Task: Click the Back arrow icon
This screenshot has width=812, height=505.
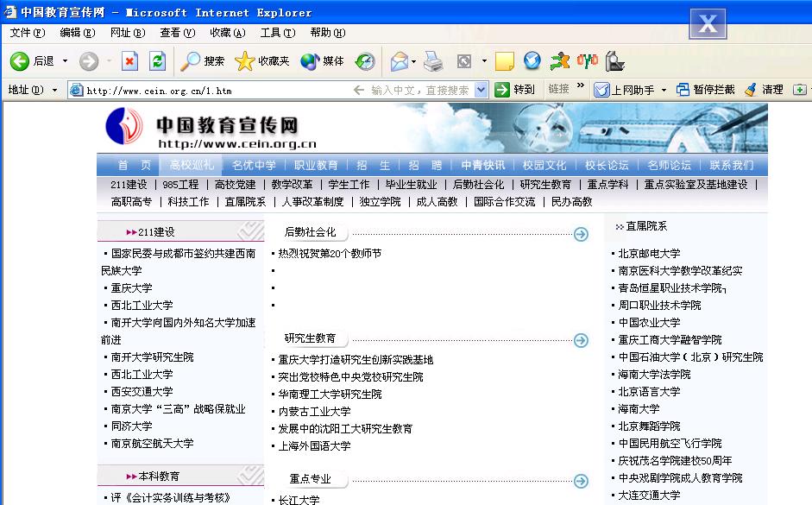Action: (x=20, y=61)
